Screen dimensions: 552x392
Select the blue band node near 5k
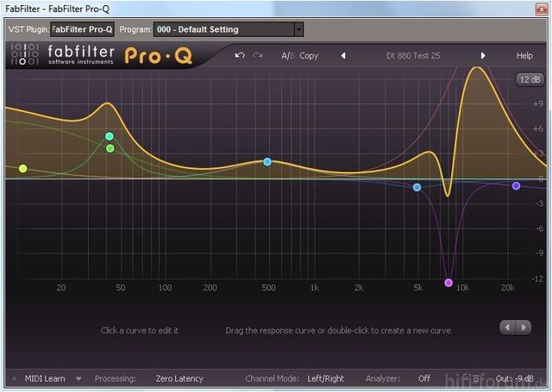click(417, 187)
